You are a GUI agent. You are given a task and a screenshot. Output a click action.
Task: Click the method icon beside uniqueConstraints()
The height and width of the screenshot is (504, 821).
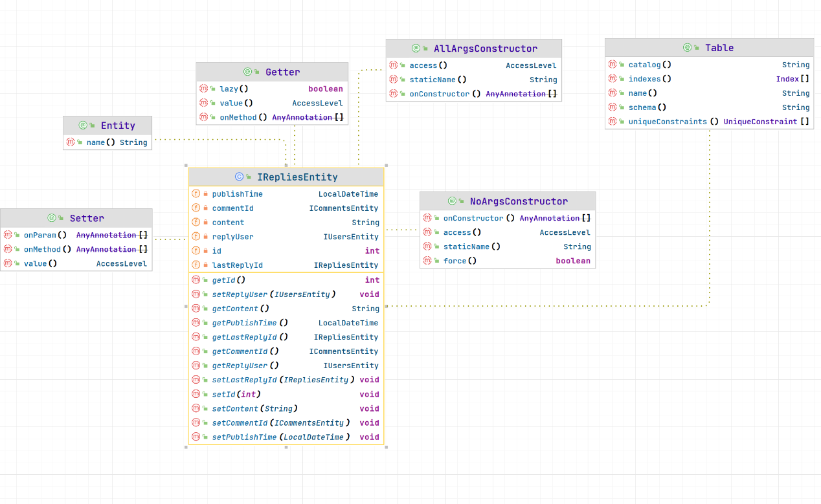612,122
